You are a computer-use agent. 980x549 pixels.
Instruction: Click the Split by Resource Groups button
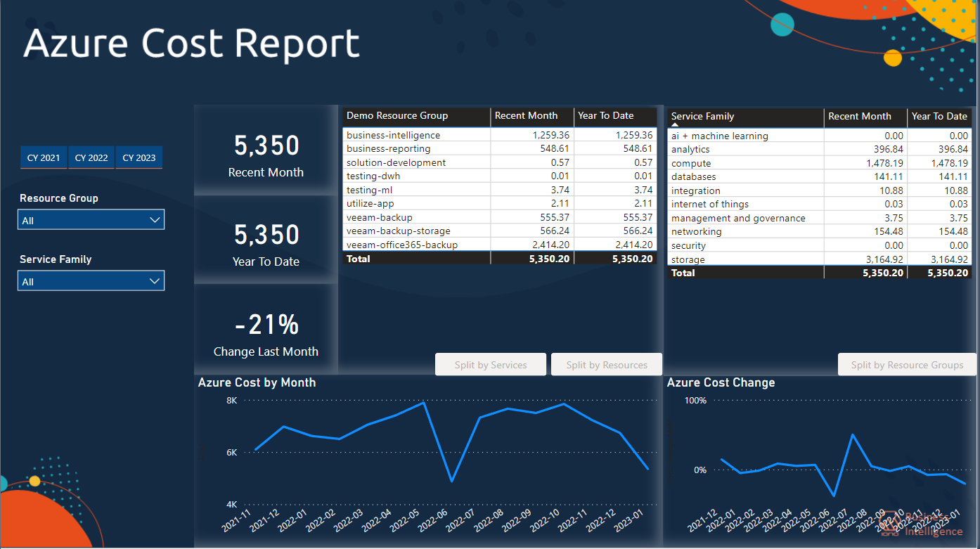[x=907, y=365]
